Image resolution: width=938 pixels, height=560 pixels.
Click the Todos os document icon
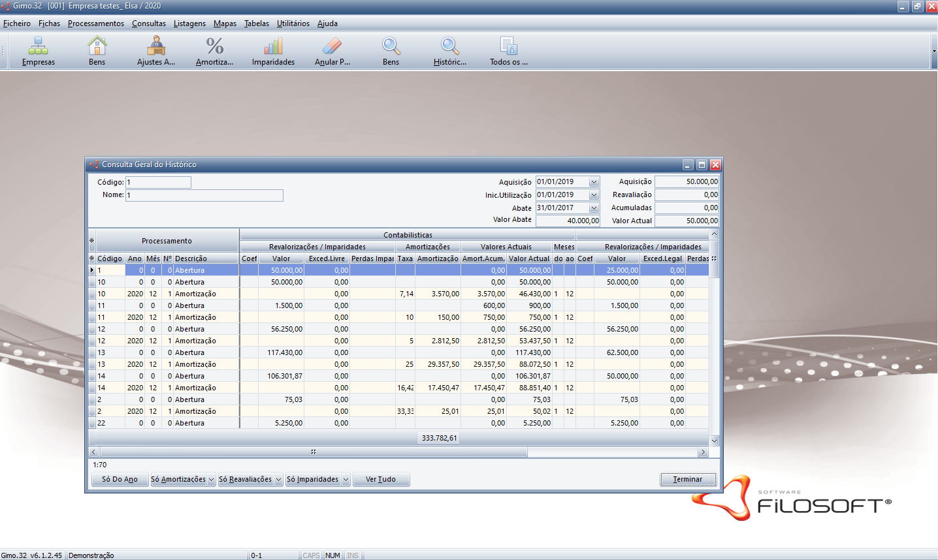pyautogui.click(x=508, y=47)
